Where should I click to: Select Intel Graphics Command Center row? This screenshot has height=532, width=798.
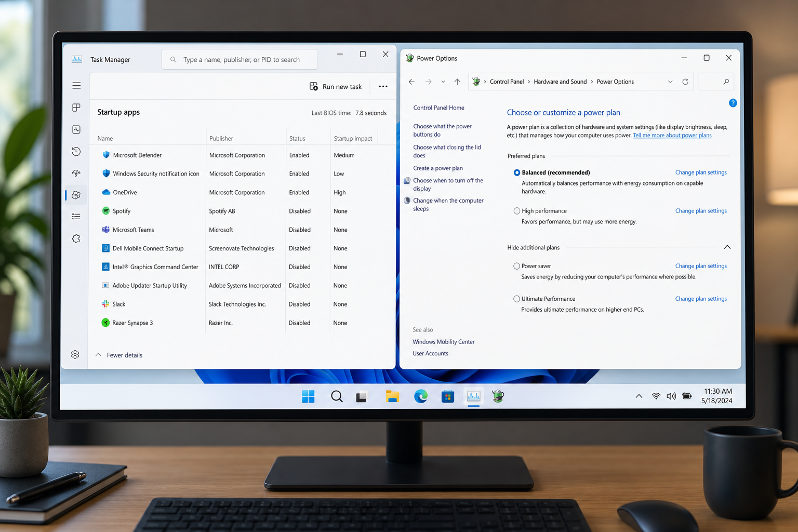coord(240,267)
